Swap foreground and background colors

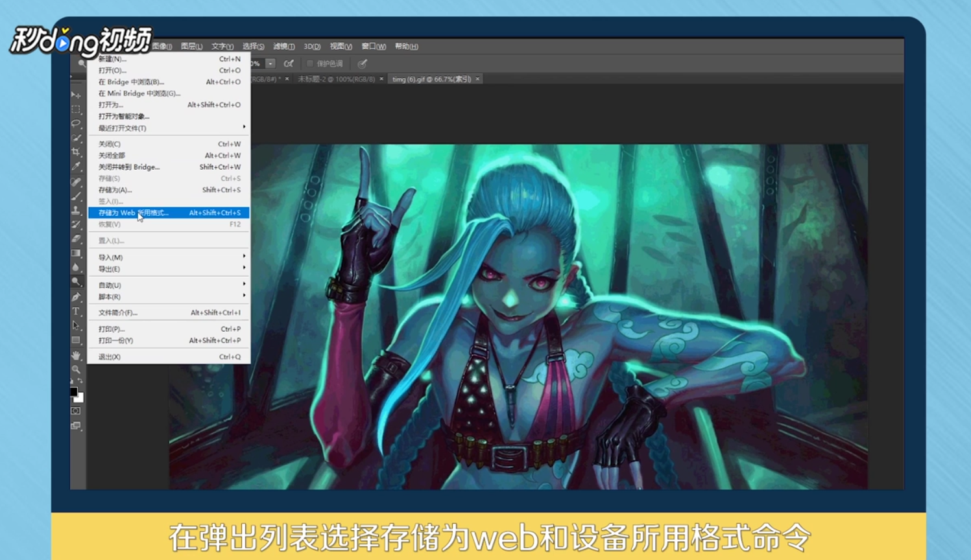[80, 381]
